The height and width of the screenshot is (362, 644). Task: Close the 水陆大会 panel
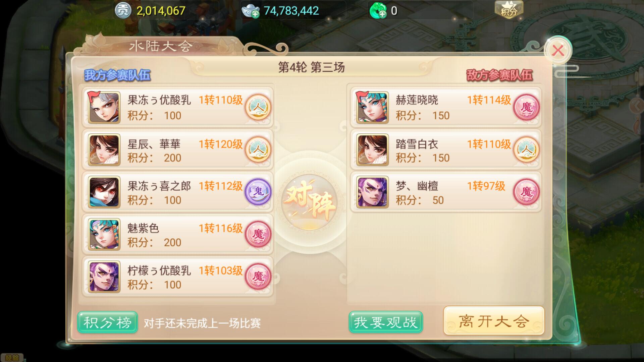558,51
